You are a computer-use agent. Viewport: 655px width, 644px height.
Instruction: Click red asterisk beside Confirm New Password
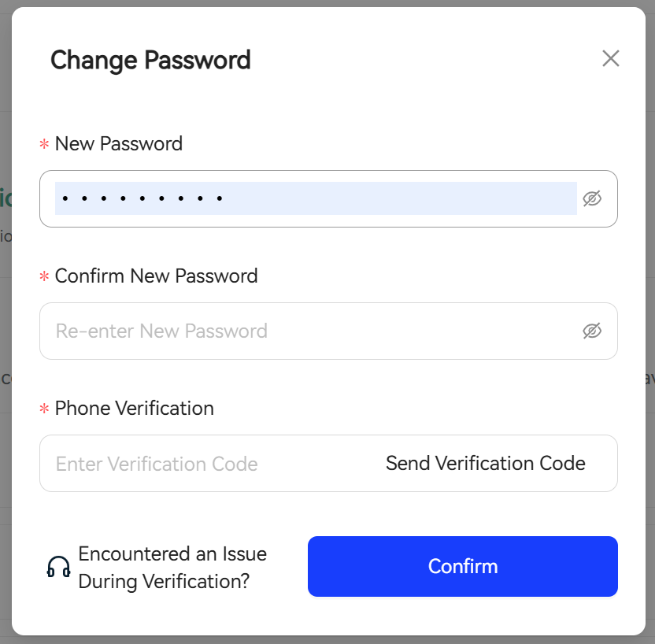coord(44,276)
